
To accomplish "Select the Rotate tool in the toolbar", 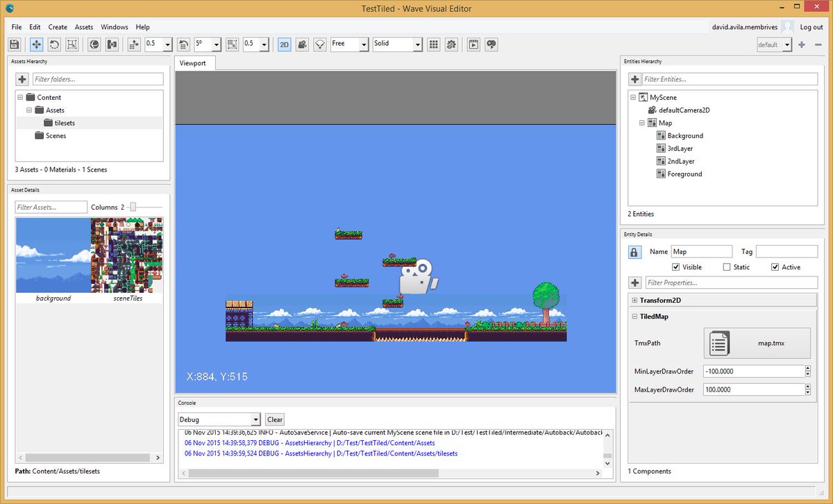I will [x=54, y=44].
